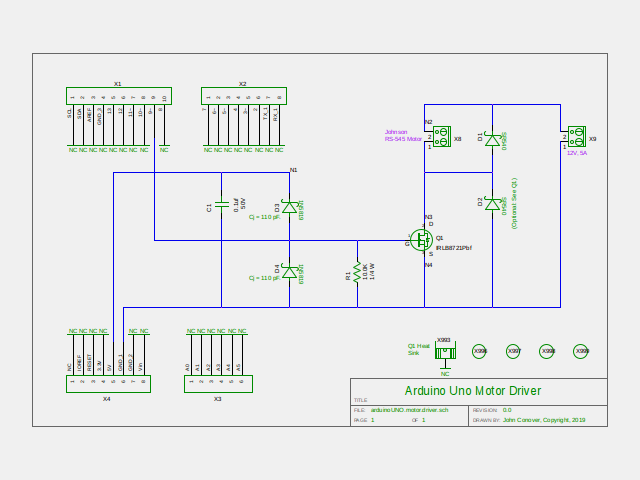Click the N2 net label near X8
The image size is (640, 480).
pos(428,122)
